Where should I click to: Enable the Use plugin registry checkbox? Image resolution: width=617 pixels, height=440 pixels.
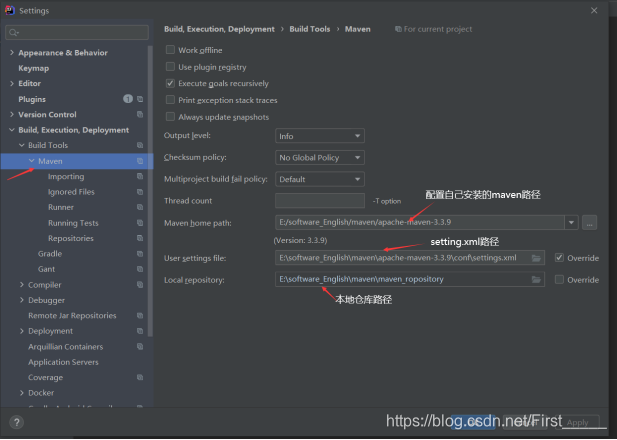tap(170, 67)
